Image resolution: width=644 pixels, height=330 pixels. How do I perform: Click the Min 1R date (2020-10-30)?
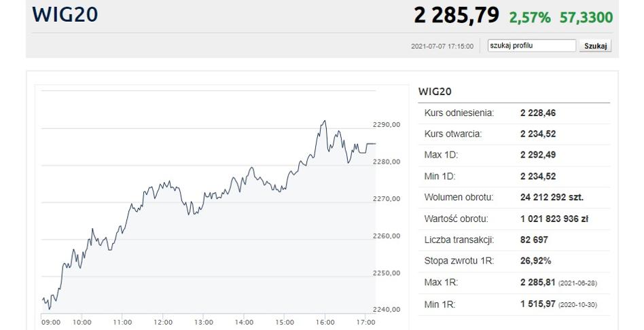coord(577,304)
